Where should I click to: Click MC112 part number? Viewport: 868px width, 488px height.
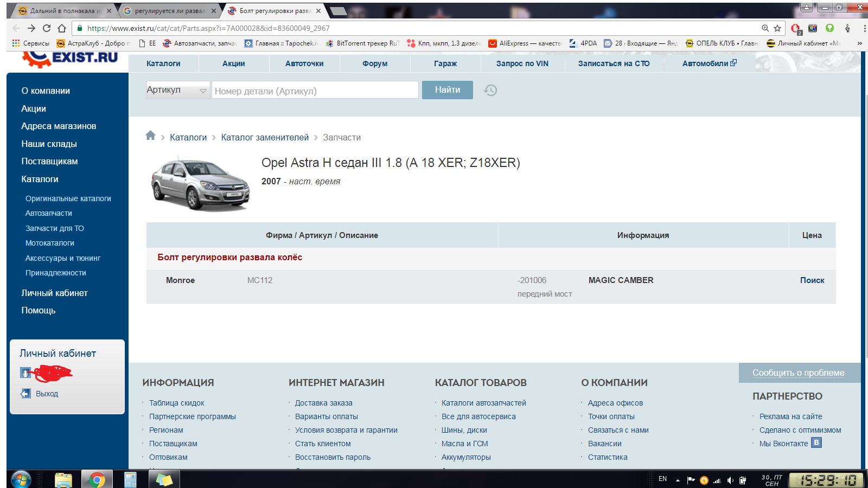coord(260,280)
